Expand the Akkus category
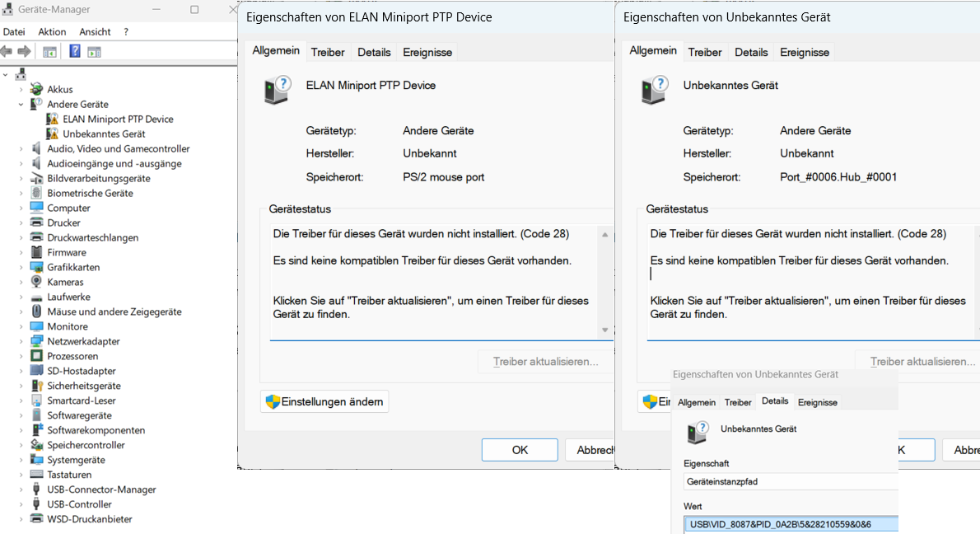 click(21, 90)
